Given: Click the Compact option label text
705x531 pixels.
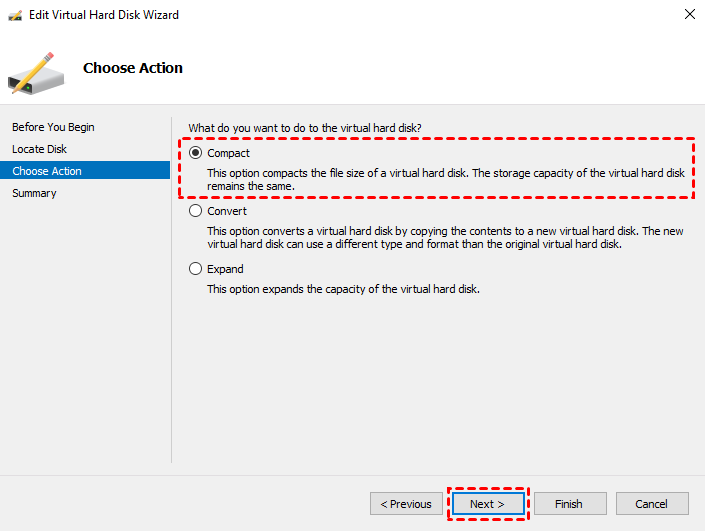Looking at the screenshot, I should click(x=229, y=153).
